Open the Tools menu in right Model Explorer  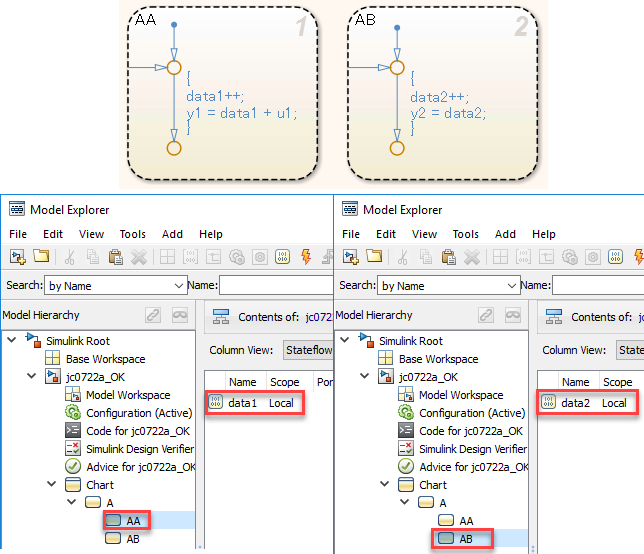[466, 234]
